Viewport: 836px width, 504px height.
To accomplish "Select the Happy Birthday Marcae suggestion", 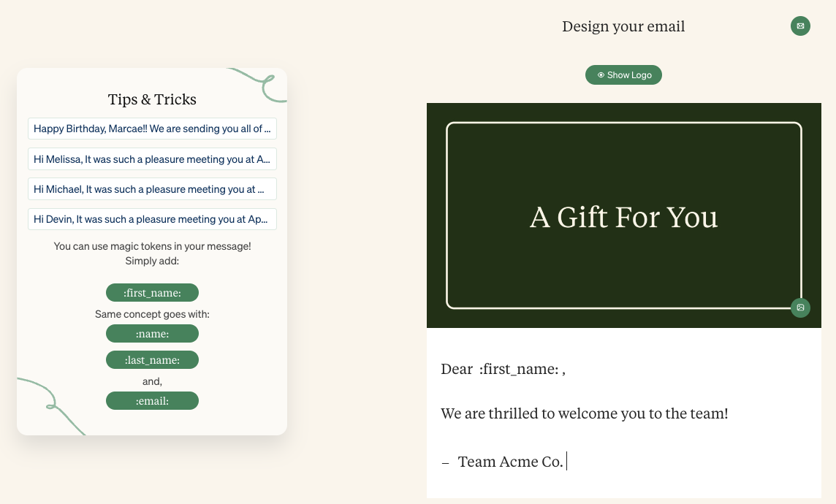I will click(152, 129).
